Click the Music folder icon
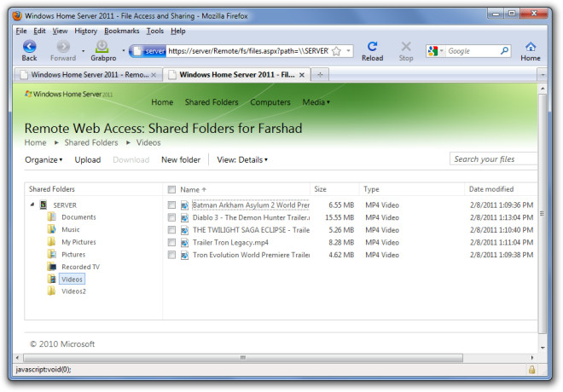The image size is (563, 392). pos(52,229)
